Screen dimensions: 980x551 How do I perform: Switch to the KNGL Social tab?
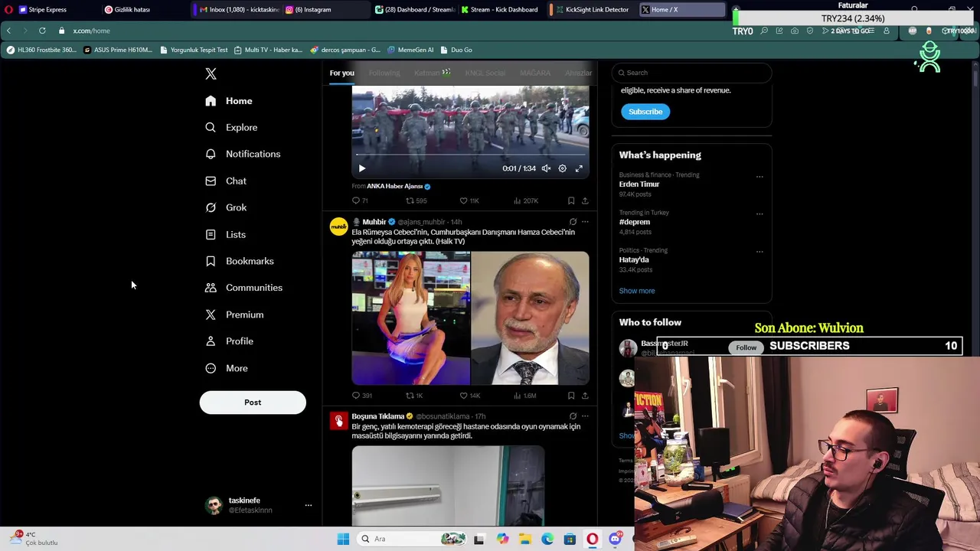click(x=485, y=73)
